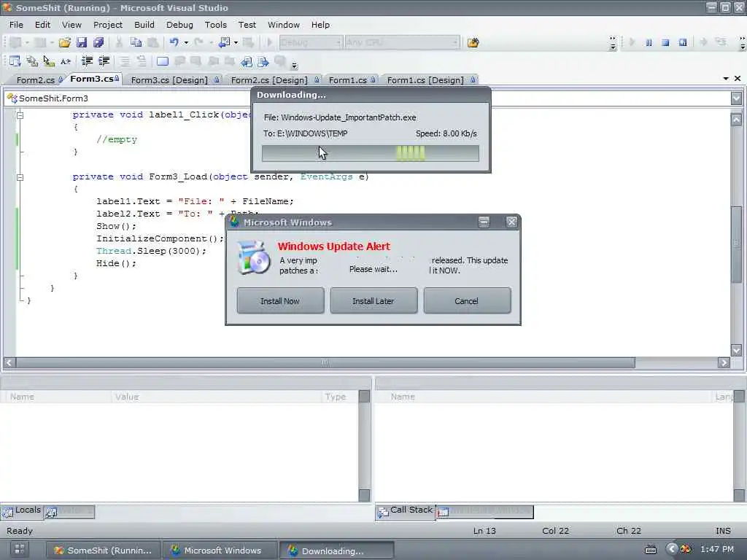Click the Navigate Backward icon

pyautogui.click(x=224, y=42)
